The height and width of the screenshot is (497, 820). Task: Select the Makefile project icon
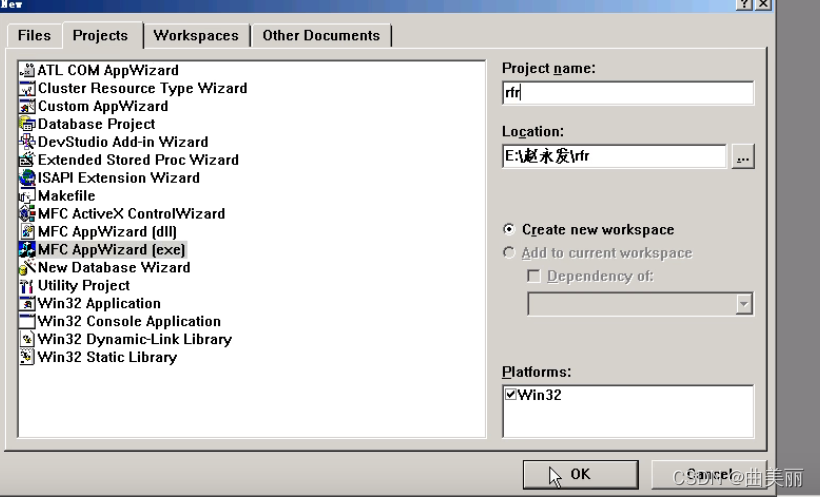coord(27,196)
